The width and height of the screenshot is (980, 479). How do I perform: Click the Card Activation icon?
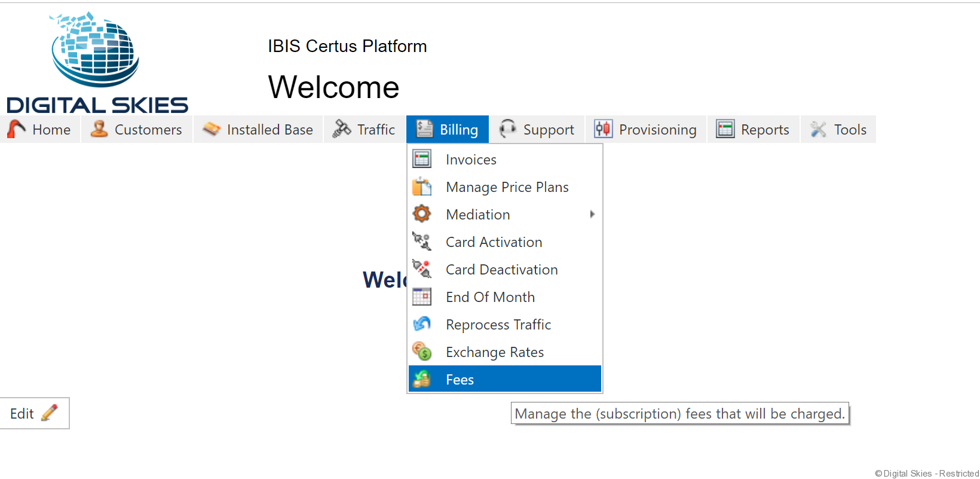click(422, 242)
